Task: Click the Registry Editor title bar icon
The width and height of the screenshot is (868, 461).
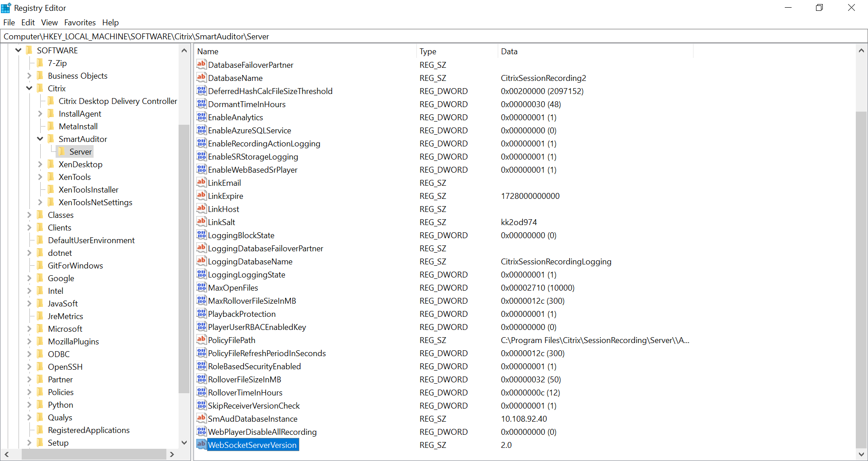Action: pyautogui.click(x=6, y=7)
